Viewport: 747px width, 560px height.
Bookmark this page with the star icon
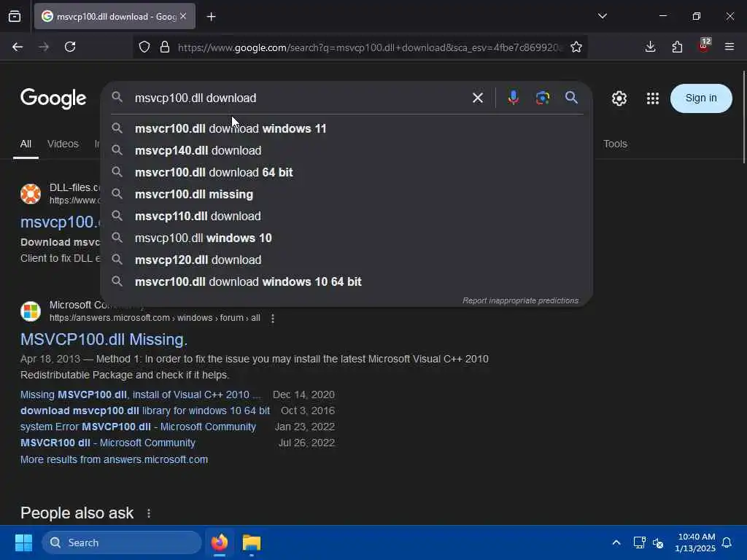pyautogui.click(x=576, y=47)
